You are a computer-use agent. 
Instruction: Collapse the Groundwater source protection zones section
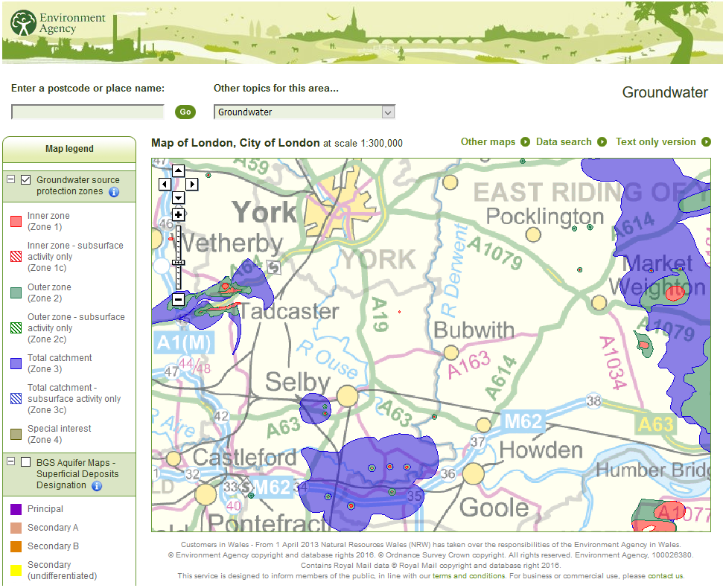click(x=11, y=180)
